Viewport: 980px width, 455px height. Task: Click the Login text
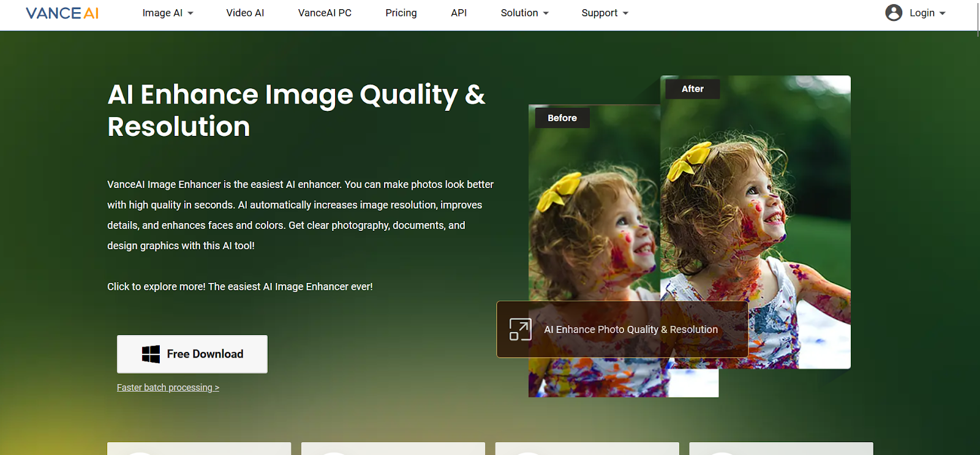coord(922,13)
